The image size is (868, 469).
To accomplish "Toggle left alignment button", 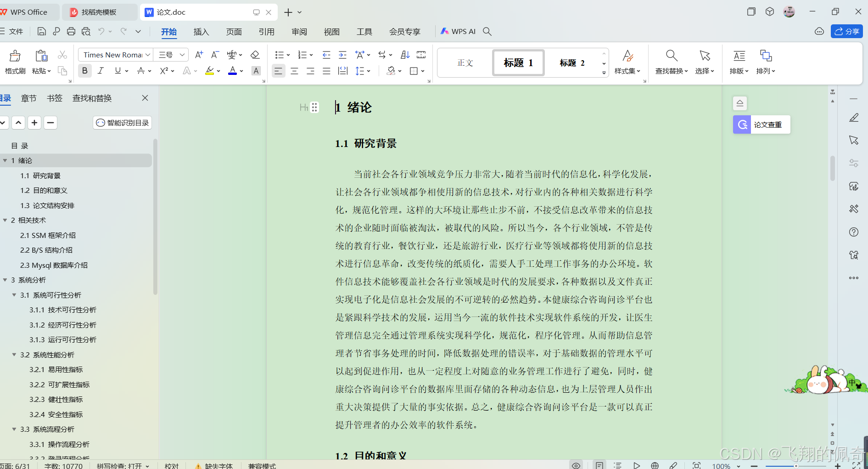I will [x=278, y=71].
